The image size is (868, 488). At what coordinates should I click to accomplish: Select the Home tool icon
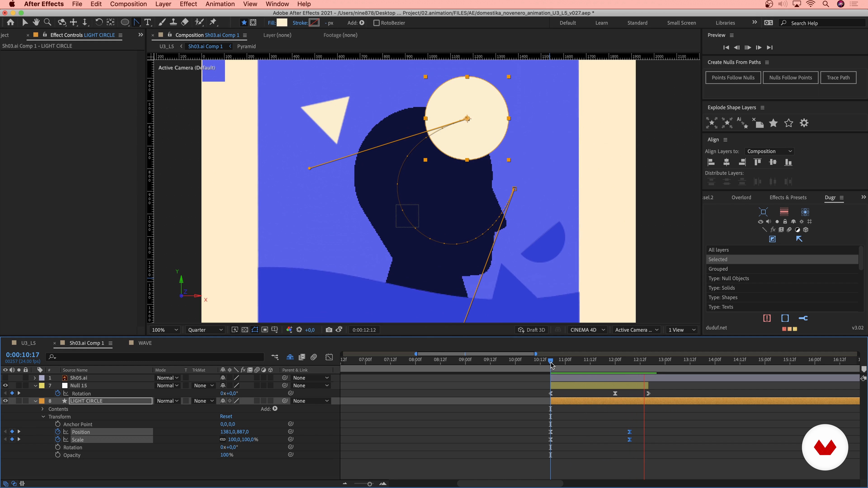[10, 23]
